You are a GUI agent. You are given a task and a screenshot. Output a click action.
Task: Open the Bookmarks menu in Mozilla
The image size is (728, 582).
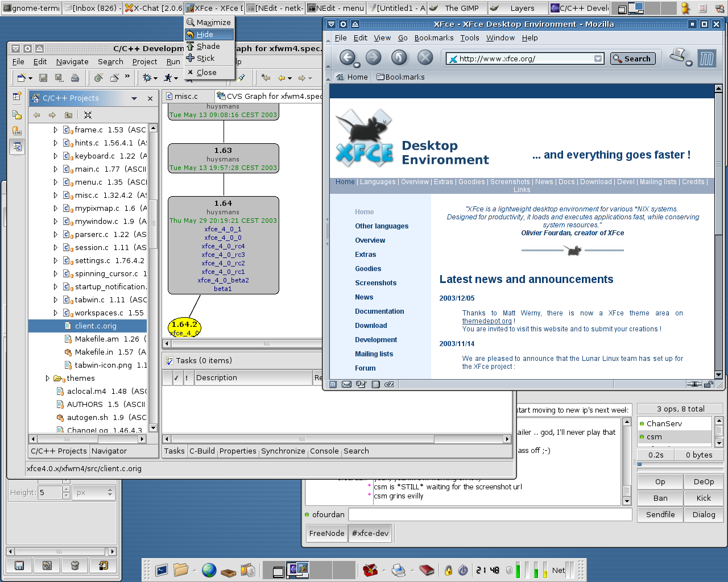(x=433, y=38)
